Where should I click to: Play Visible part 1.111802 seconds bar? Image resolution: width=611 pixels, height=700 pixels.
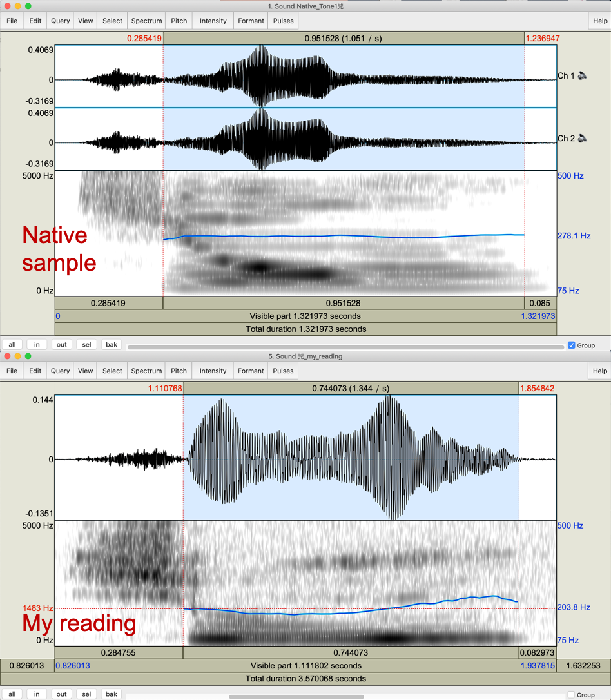(x=305, y=666)
